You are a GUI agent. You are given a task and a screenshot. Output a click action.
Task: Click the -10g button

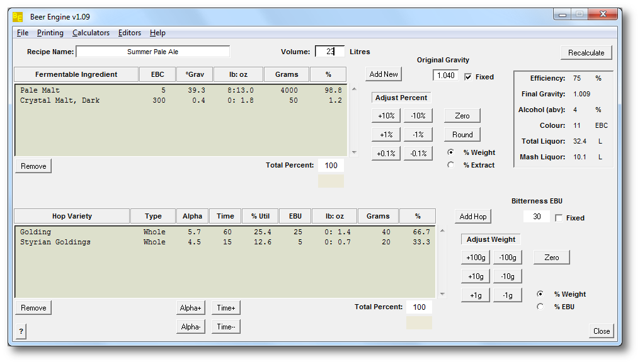tap(507, 276)
